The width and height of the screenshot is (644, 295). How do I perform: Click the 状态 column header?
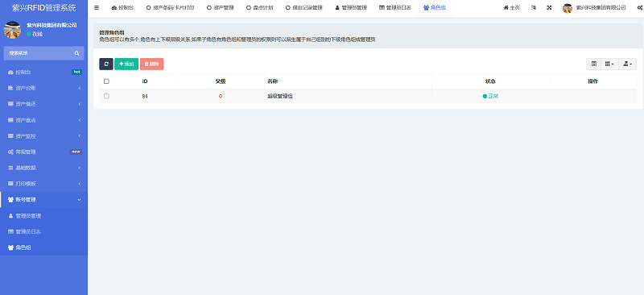pyautogui.click(x=490, y=81)
